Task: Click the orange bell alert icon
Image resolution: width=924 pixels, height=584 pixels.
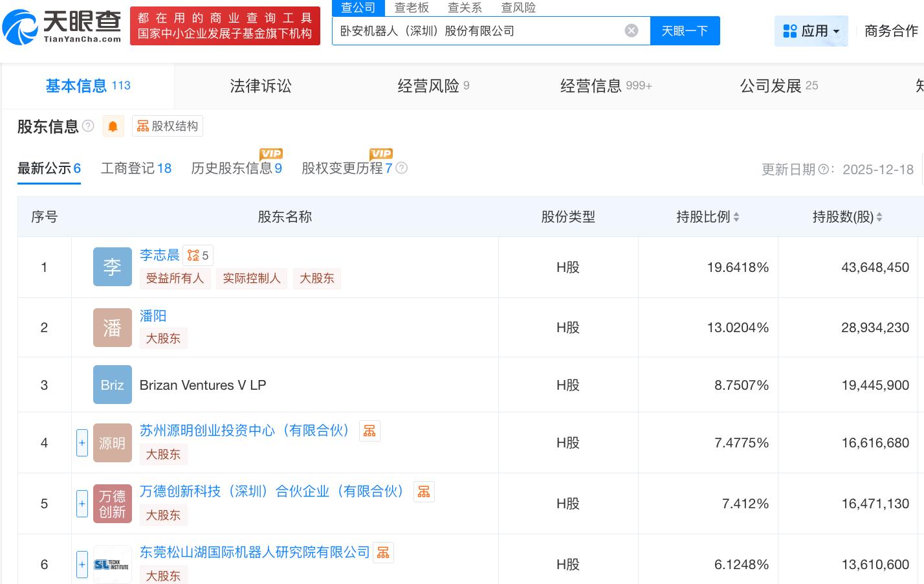Action: point(113,126)
